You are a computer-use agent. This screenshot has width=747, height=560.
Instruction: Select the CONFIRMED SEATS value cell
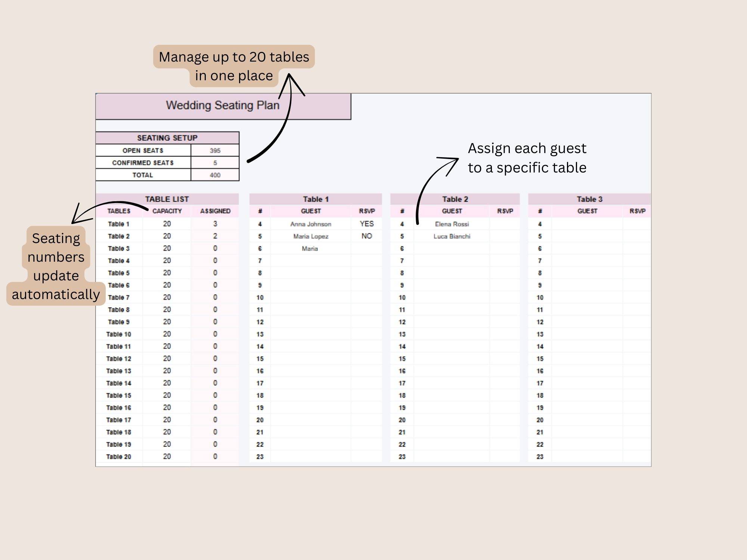pos(215,163)
